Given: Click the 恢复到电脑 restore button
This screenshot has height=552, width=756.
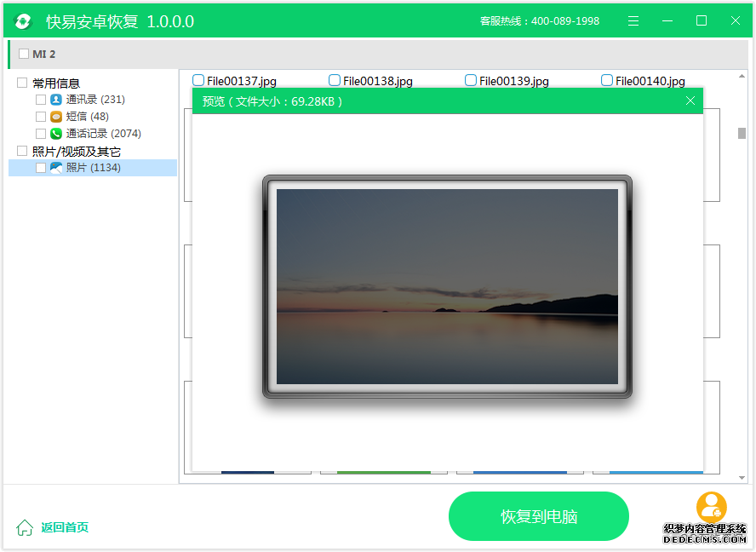Looking at the screenshot, I should pyautogui.click(x=539, y=516).
